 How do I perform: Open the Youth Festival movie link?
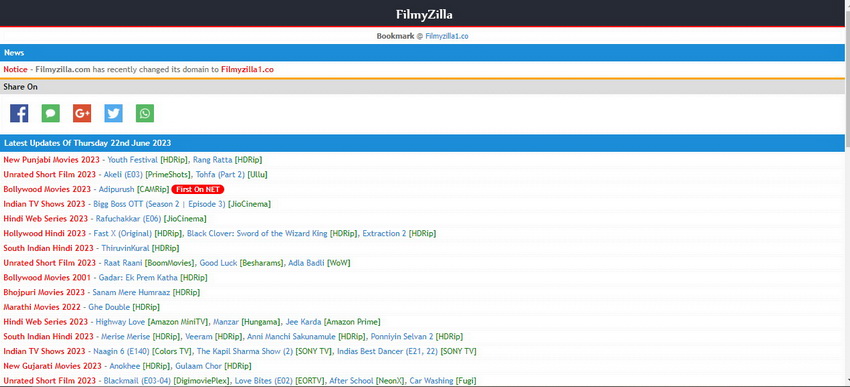[x=133, y=160]
